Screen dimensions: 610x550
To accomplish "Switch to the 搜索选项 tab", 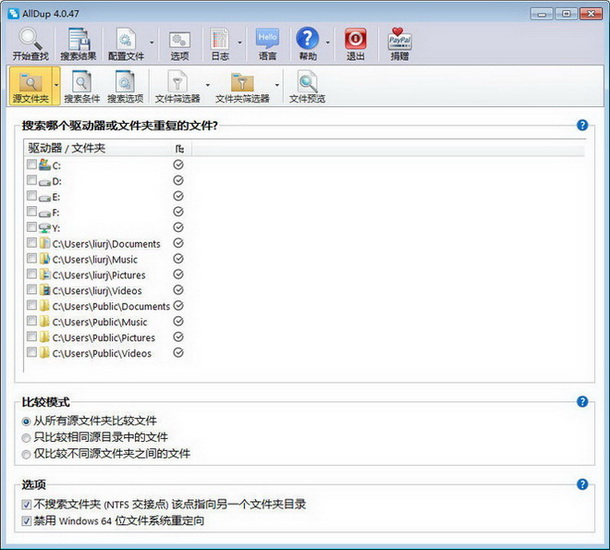I will tap(125, 86).
